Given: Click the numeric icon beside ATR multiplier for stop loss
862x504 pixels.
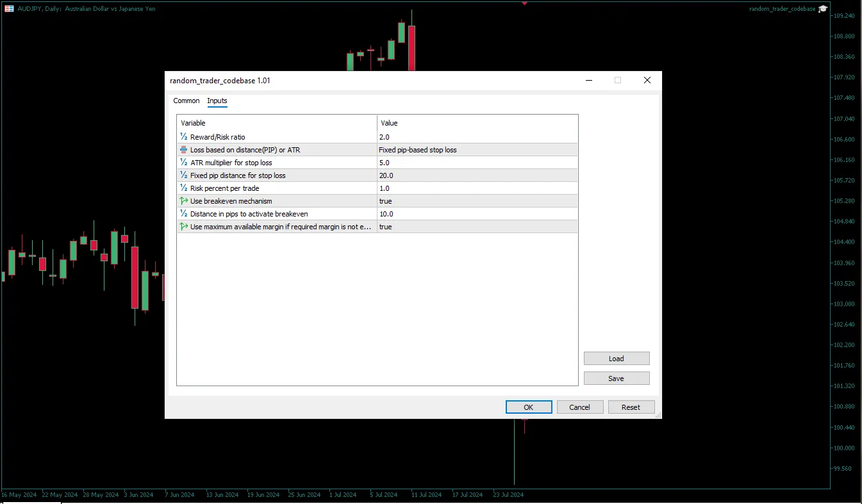Looking at the screenshot, I should coord(183,162).
